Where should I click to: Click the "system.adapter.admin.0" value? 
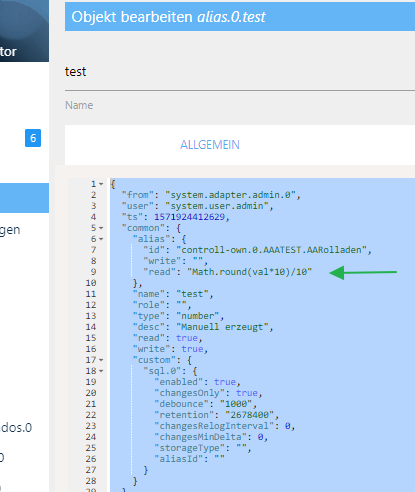point(230,195)
